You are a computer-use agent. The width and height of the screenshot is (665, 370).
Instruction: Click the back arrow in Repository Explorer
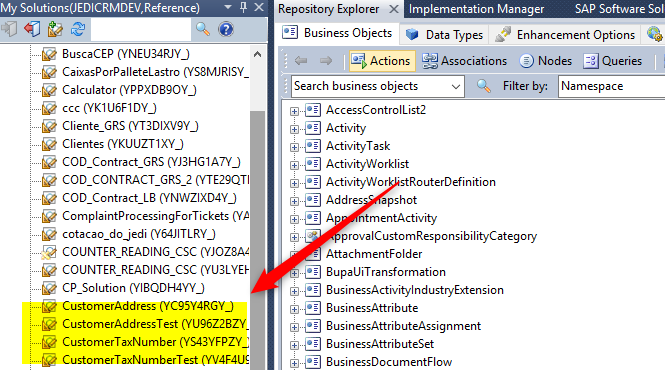point(301,61)
